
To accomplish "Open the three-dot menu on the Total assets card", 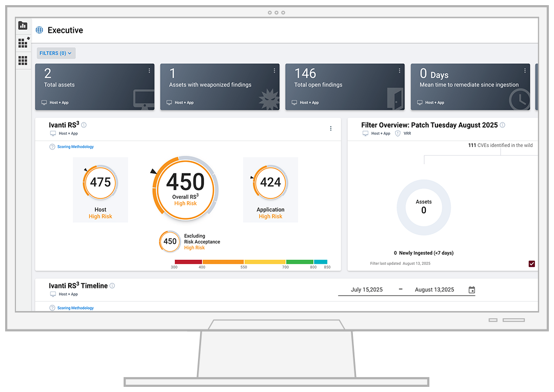I will [149, 70].
